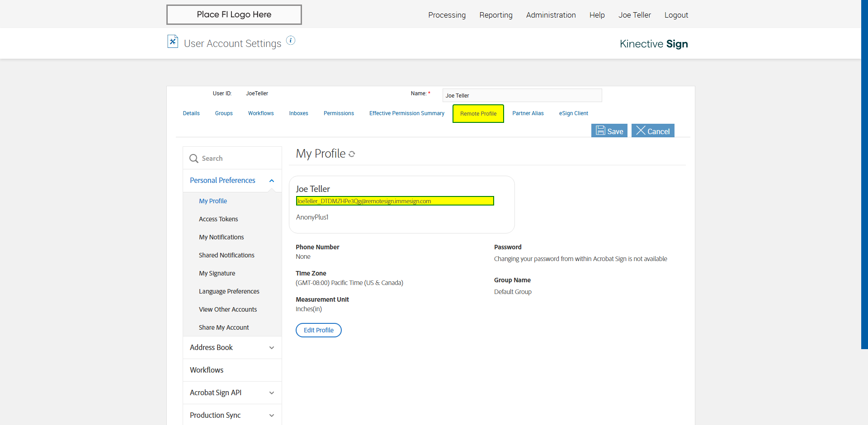Click the highlighted remote sign email address
The width and height of the screenshot is (868, 425).
click(395, 201)
